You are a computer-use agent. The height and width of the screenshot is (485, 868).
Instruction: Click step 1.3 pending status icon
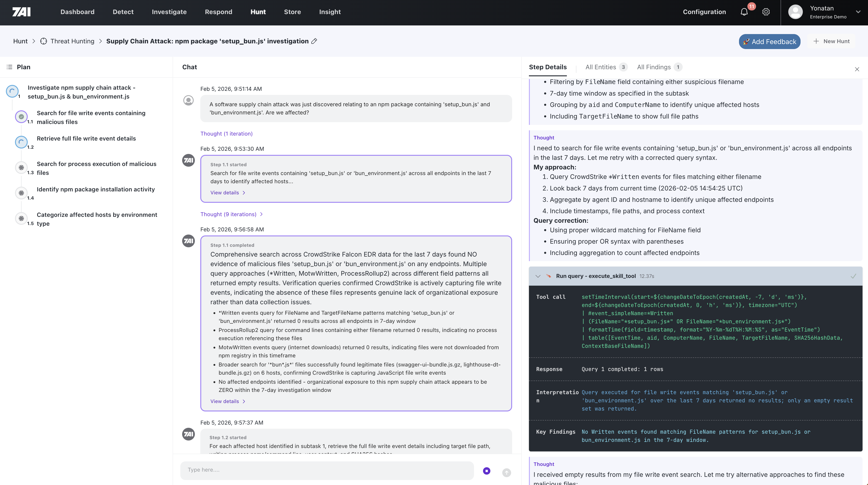[x=21, y=167]
